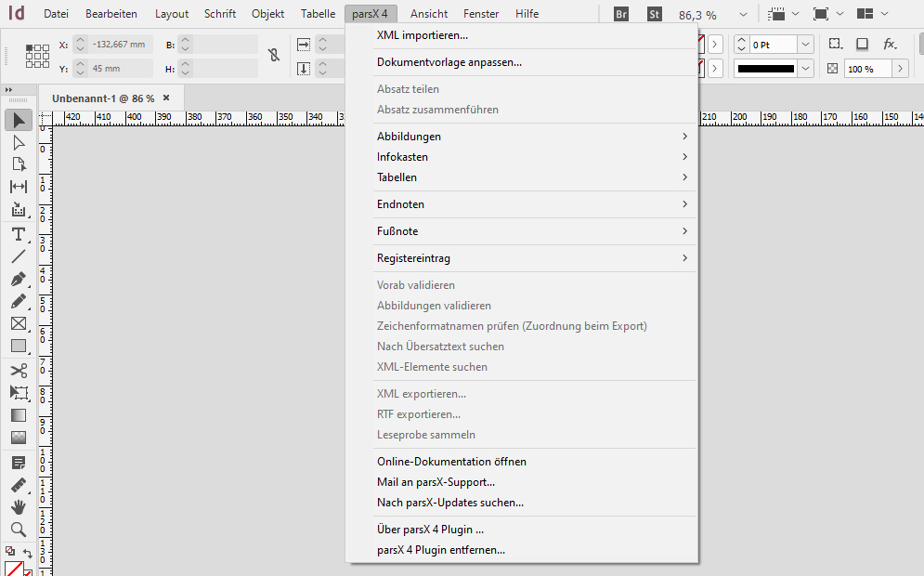Image resolution: width=924 pixels, height=576 pixels.
Task: Choose Mail an parsX-Support
Action: (534, 482)
